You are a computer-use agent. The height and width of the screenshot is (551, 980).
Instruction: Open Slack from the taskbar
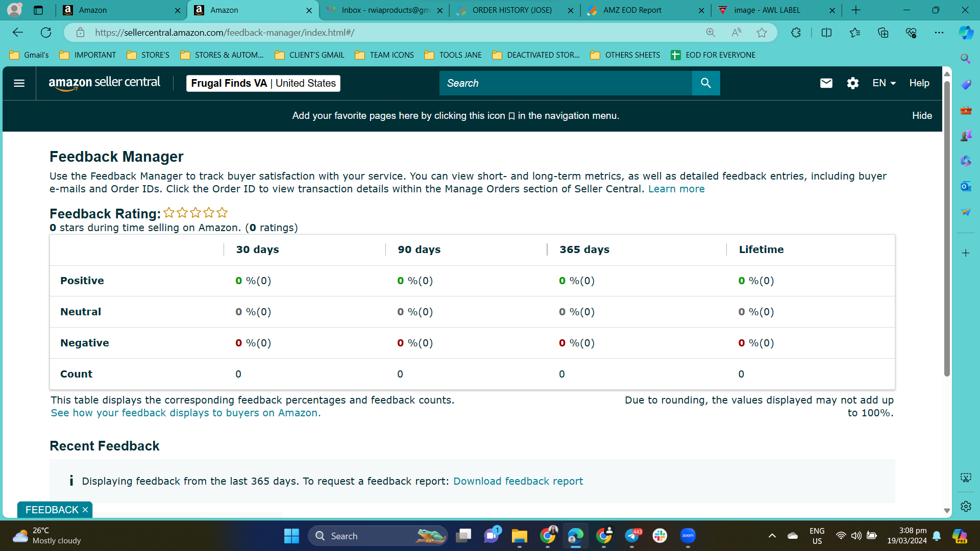point(659,536)
